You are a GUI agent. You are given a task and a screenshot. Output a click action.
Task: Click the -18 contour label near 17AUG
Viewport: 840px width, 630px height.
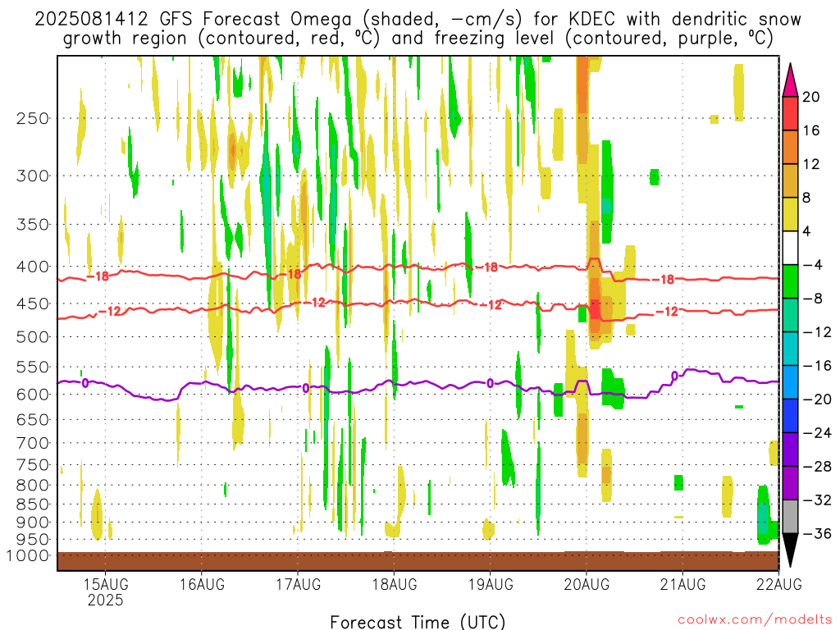[x=291, y=274]
